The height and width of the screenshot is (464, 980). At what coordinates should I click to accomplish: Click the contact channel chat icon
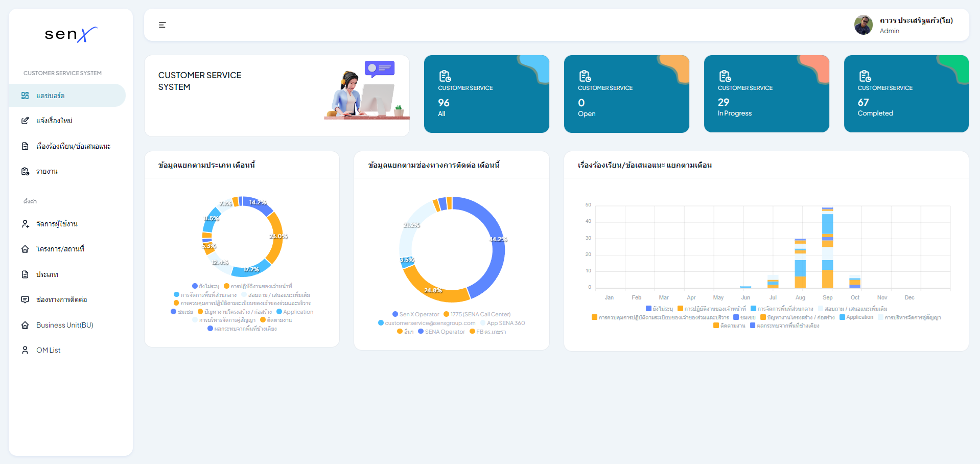(25, 299)
